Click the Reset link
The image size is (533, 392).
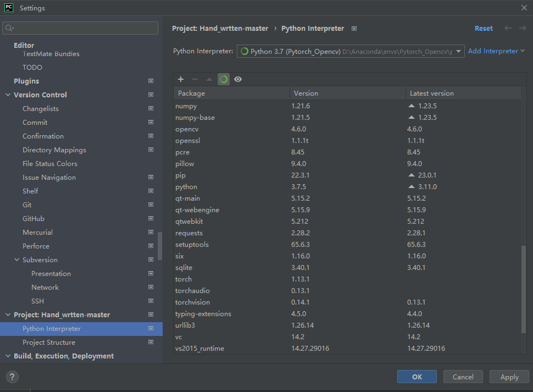484,28
